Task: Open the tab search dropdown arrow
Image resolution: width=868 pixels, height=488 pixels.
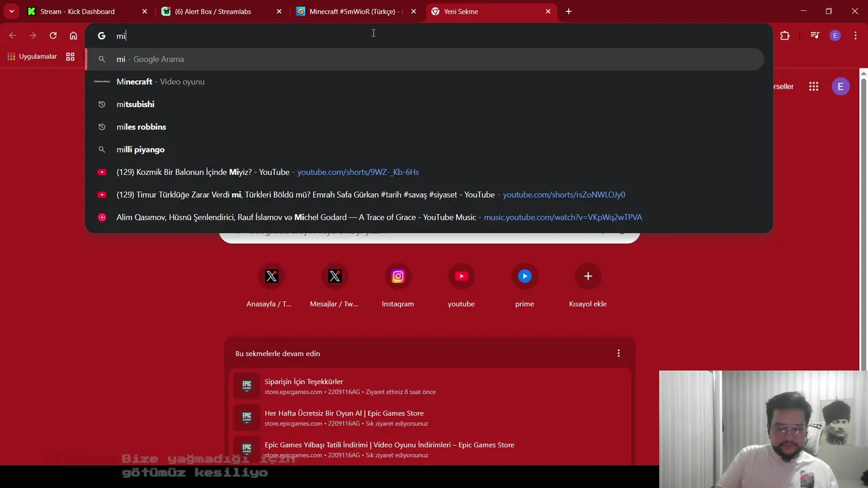Action: point(12,12)
